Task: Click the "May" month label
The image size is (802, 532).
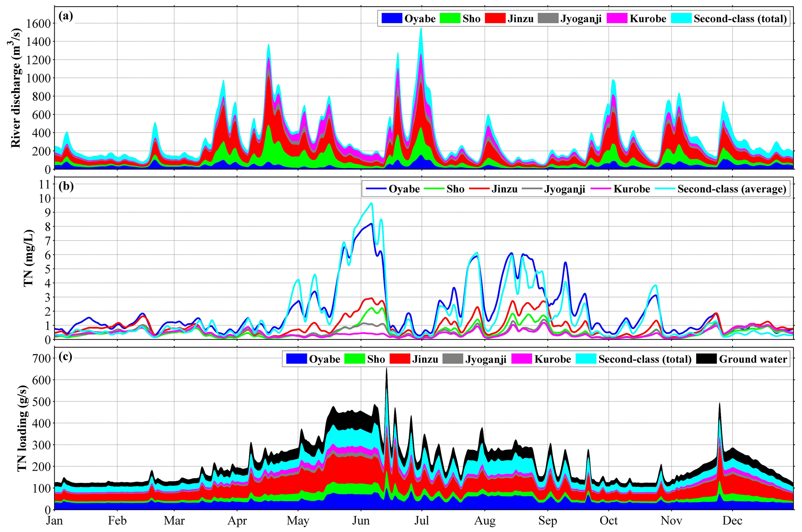Action: 298,521
